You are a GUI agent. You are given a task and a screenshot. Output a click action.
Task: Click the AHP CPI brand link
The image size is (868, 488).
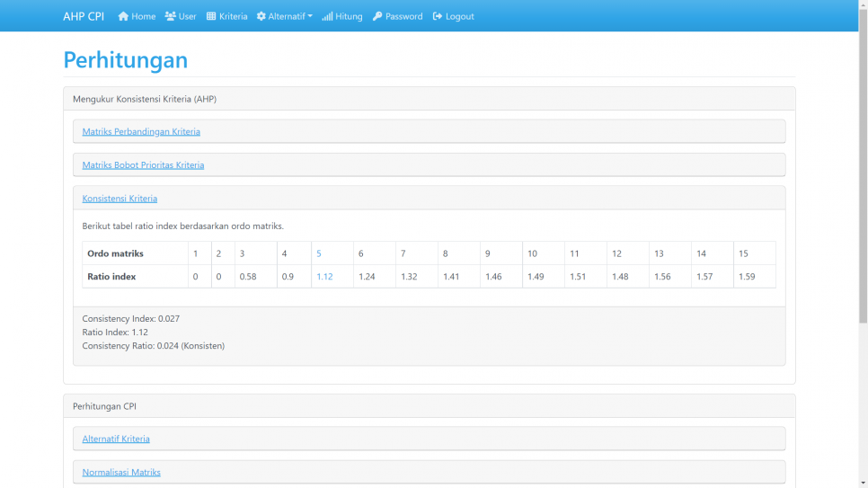click(84, 16)
